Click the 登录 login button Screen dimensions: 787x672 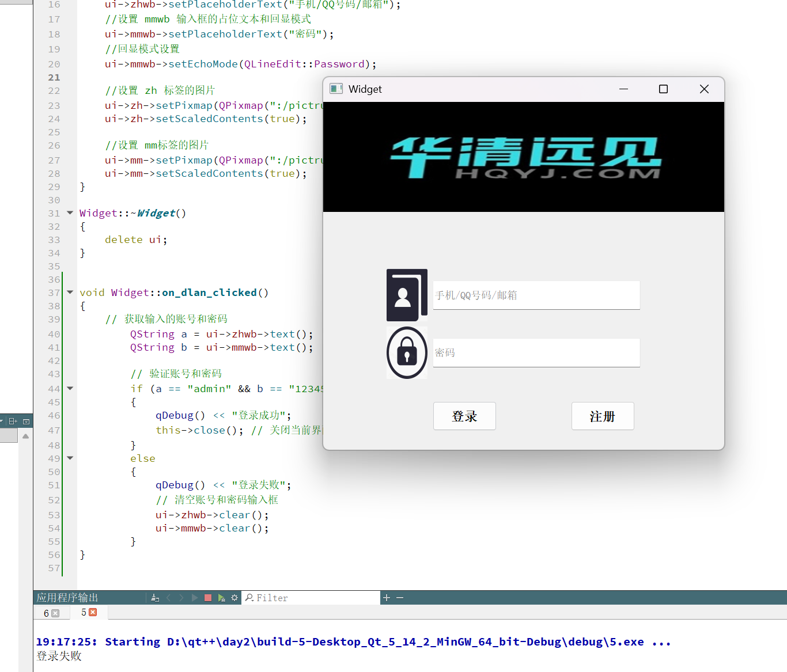[x=464, y=416]
